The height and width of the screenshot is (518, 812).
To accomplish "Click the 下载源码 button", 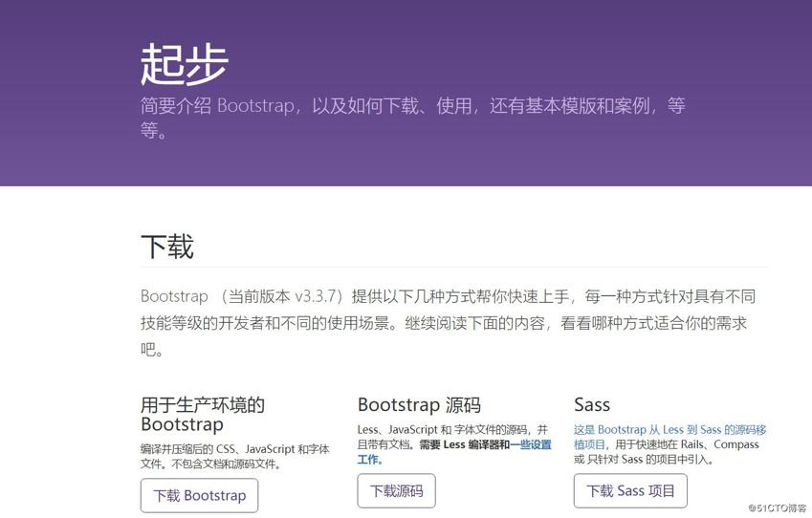I will click(x=396, y=490).
